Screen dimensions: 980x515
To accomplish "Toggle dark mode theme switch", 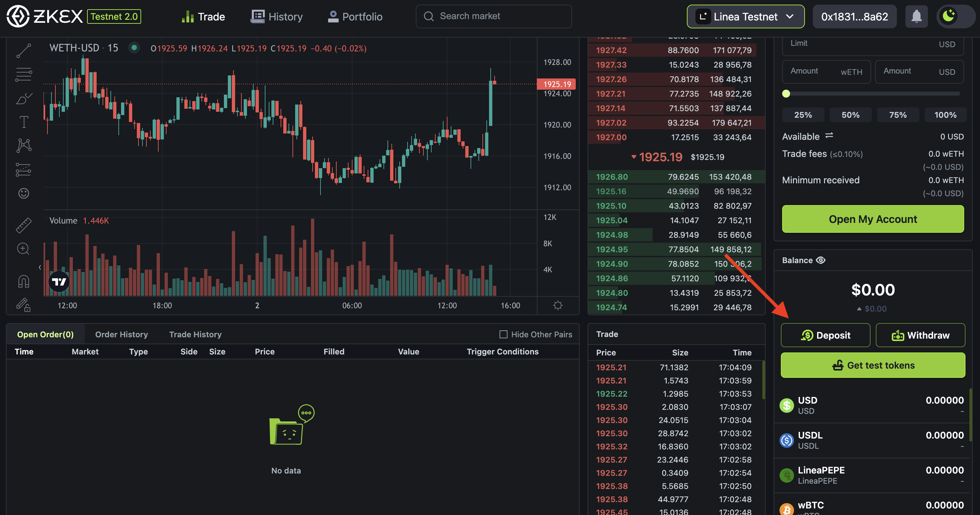I will pyautogui.click(x=955, y=17).
